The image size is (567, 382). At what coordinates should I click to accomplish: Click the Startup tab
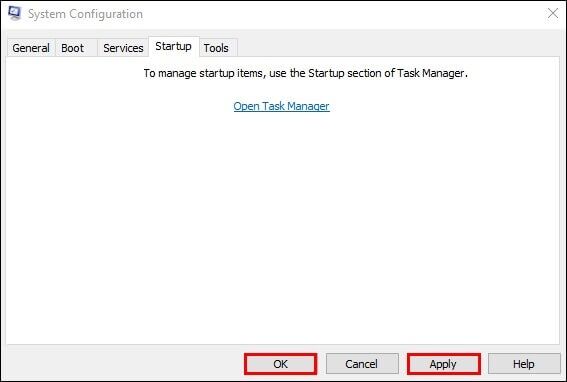coord(174,47)
